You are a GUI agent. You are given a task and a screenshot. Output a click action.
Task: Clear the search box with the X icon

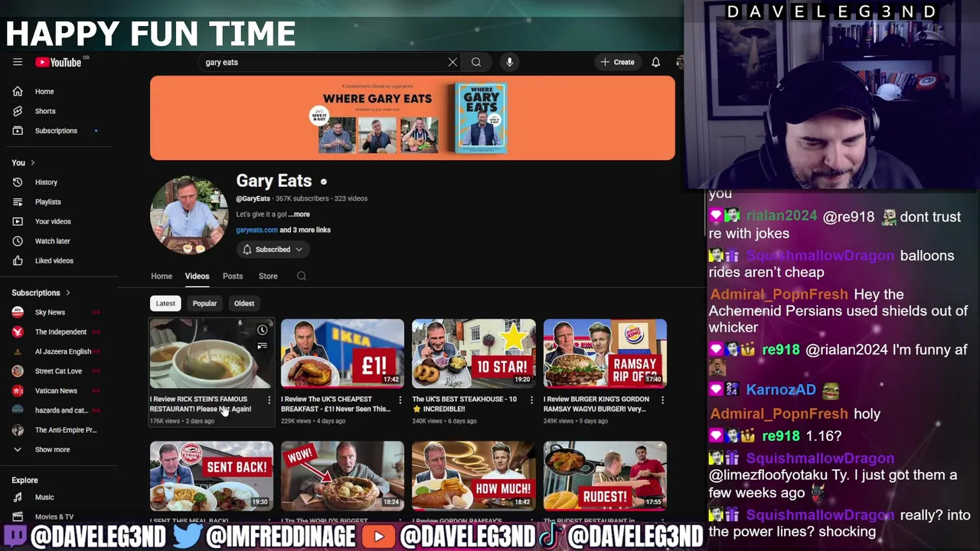[452, 62]
